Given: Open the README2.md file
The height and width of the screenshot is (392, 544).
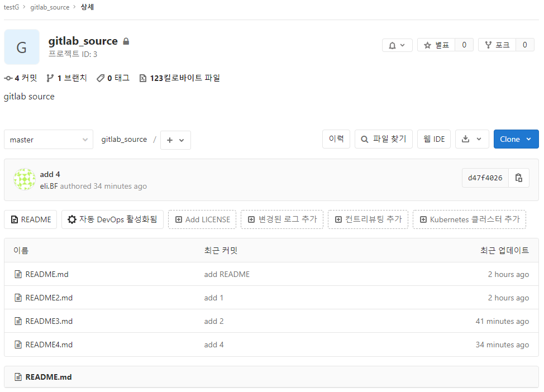Looking at the screenshot, I should pos(49,298).
